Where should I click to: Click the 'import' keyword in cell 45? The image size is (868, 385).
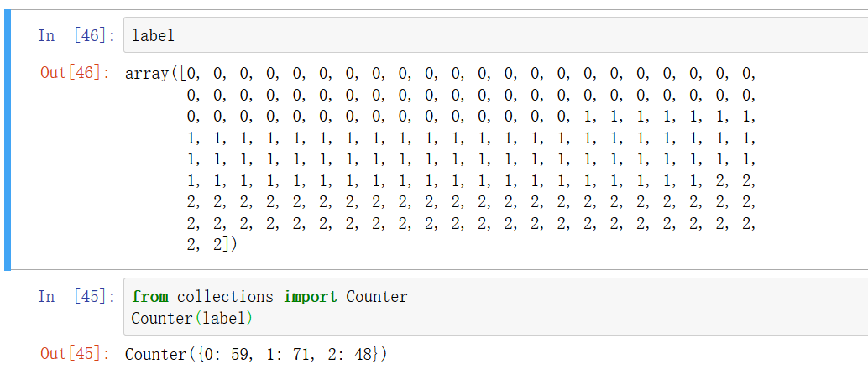tap(310, 297)
